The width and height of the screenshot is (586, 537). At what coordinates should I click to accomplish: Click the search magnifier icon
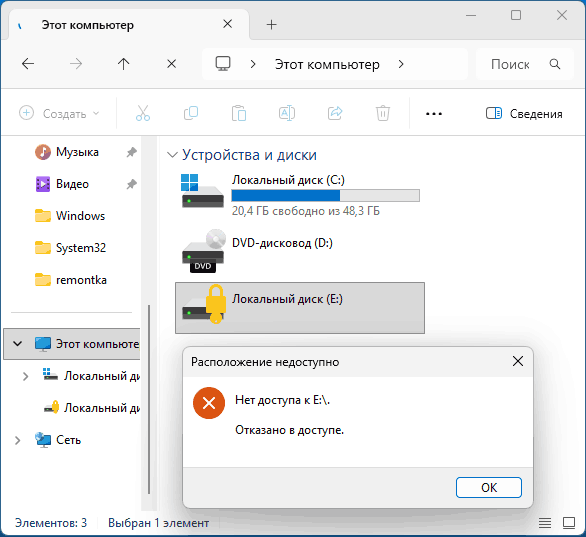coord(555,64)
